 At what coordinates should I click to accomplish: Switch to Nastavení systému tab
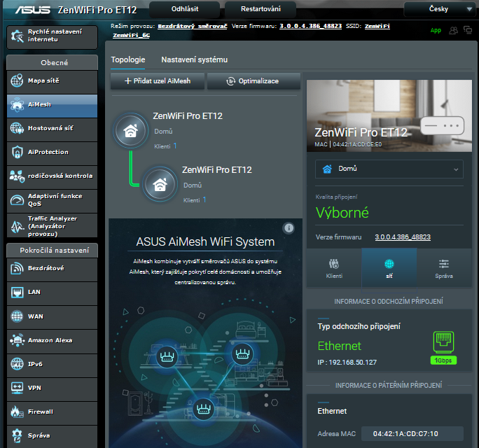194,60
